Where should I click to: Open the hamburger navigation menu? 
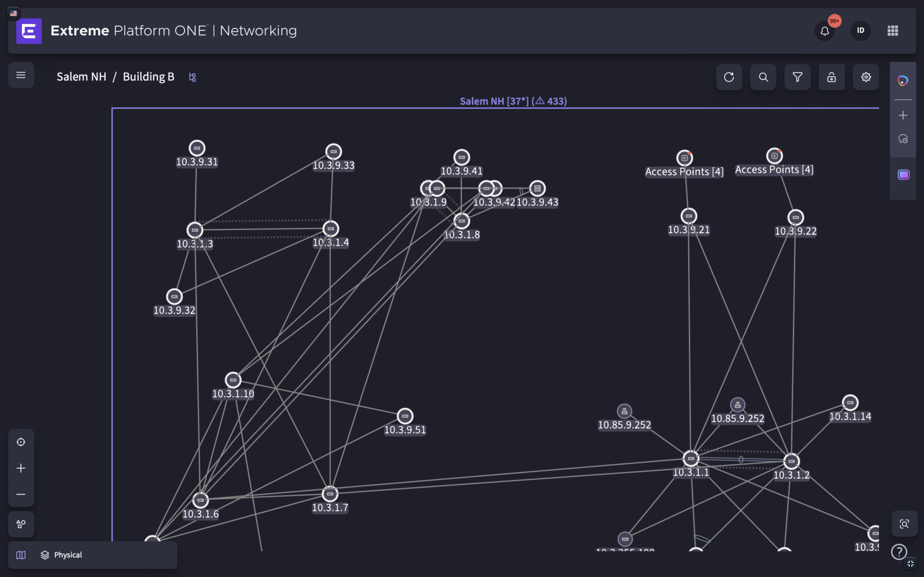pos(21,75)
